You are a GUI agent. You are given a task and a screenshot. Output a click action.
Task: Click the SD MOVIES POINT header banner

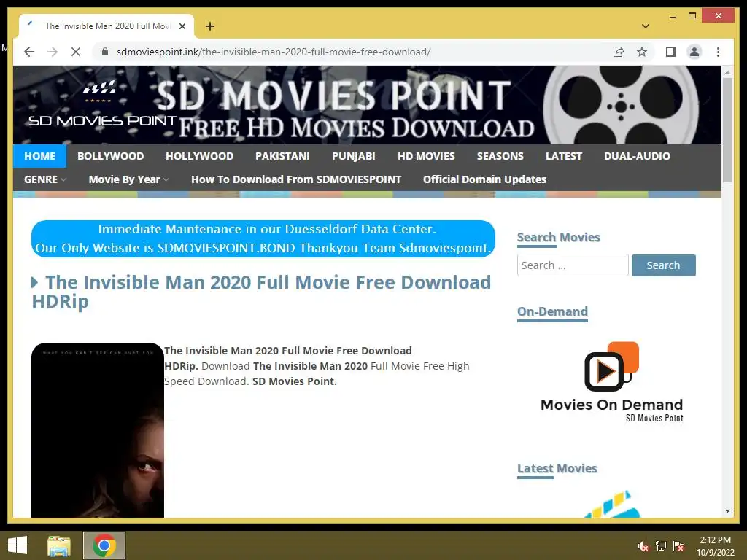click(367, 105)
